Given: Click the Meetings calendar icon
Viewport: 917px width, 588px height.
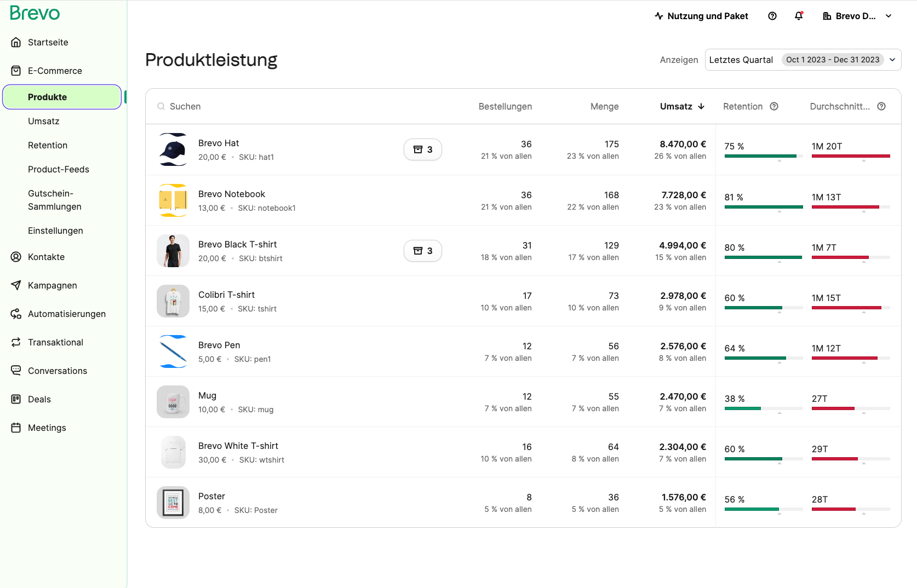Looking at the screenshot, I should [x=16, y=428].
